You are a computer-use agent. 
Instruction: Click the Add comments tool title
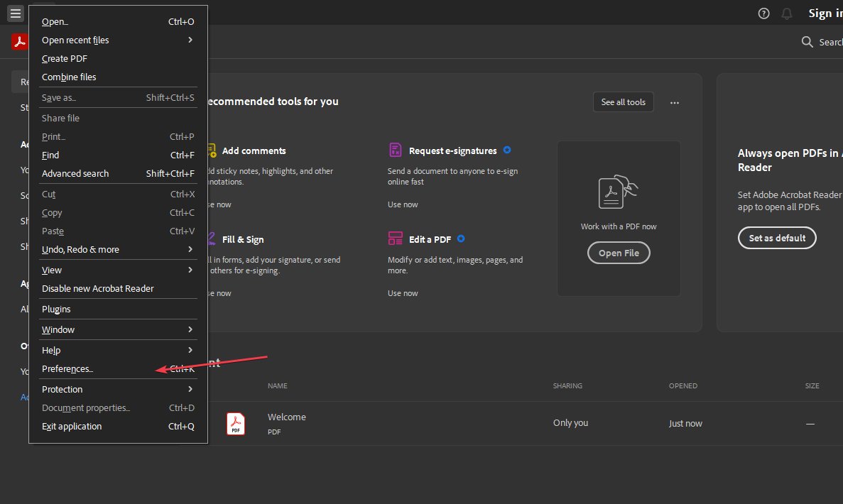click(254, 151)
